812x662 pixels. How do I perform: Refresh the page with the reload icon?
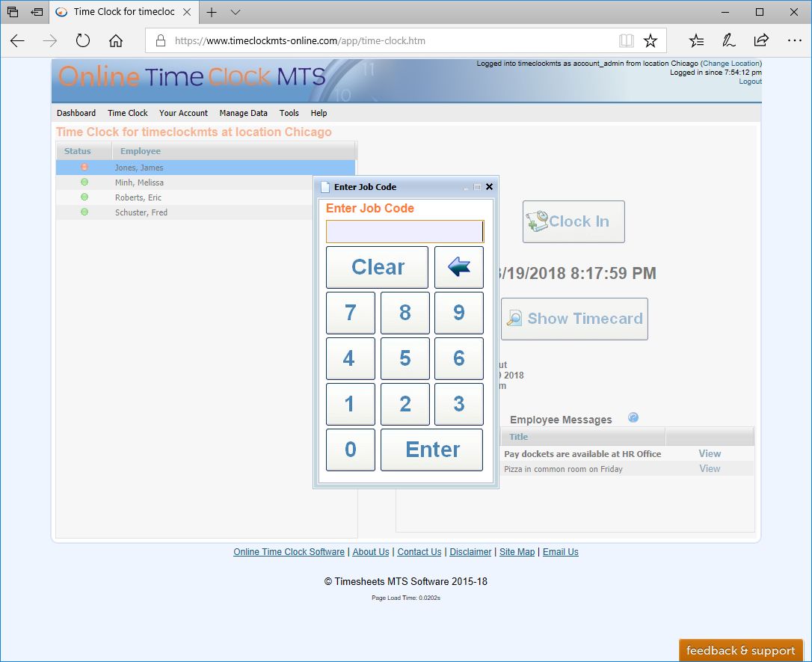pos(83,40)
